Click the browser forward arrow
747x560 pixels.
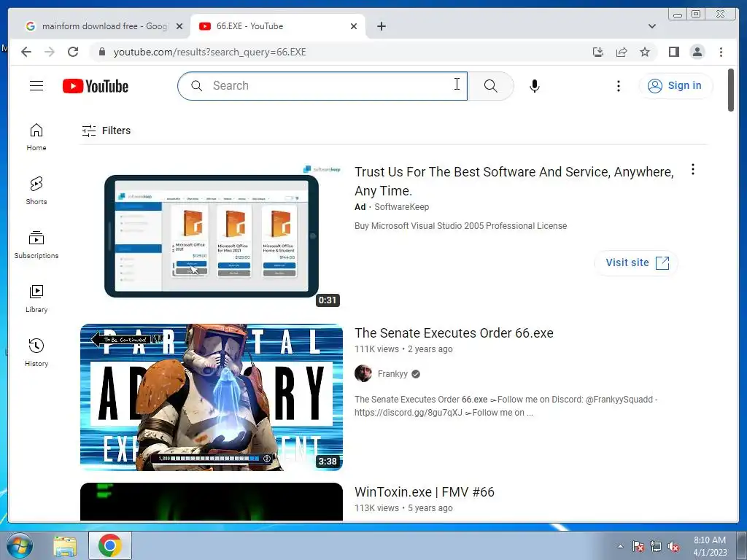click(50, 52)
